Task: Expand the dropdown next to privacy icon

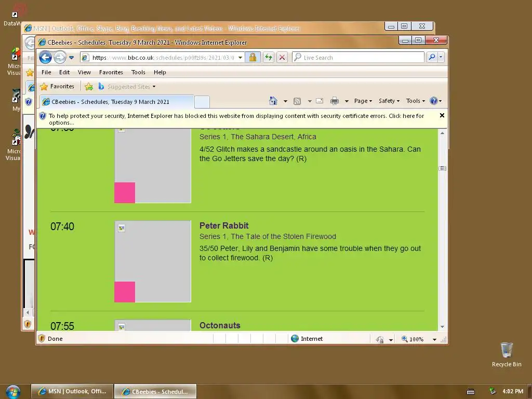Action: tap(391, 340)
